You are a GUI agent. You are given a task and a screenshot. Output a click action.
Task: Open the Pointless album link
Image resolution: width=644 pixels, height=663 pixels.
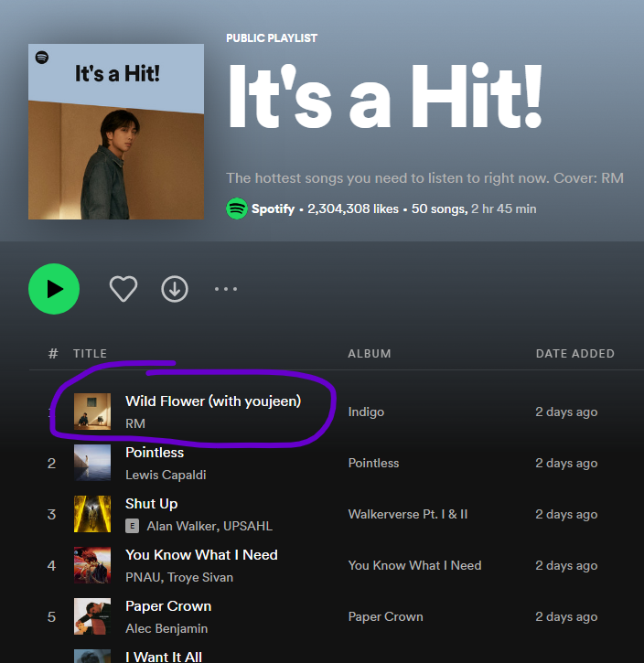[373, 463]
